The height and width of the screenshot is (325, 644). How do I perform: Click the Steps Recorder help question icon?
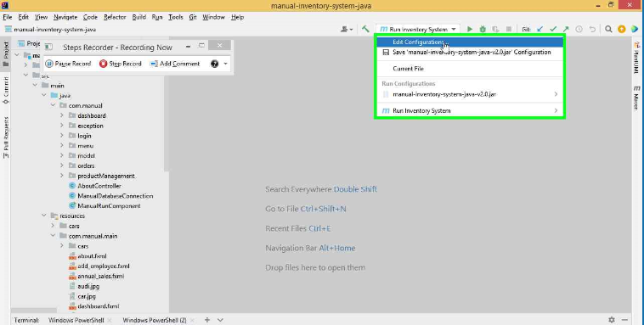214,64
